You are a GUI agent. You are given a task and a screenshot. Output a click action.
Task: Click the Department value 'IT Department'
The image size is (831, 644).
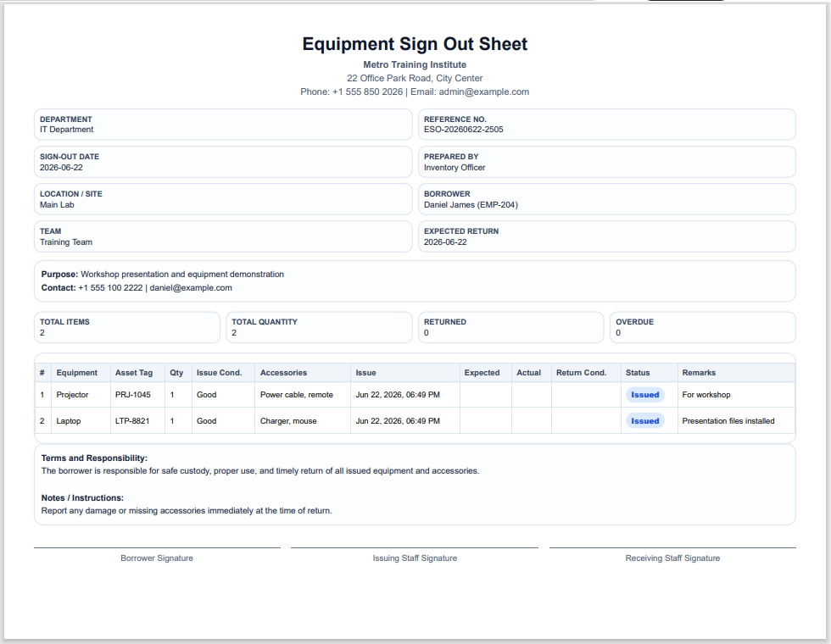click(x=66, y=130)
